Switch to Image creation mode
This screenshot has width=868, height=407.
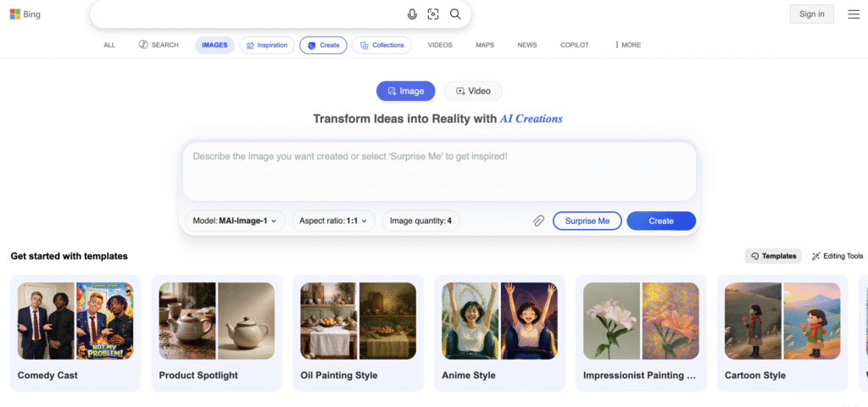click(x=406, y=91)
